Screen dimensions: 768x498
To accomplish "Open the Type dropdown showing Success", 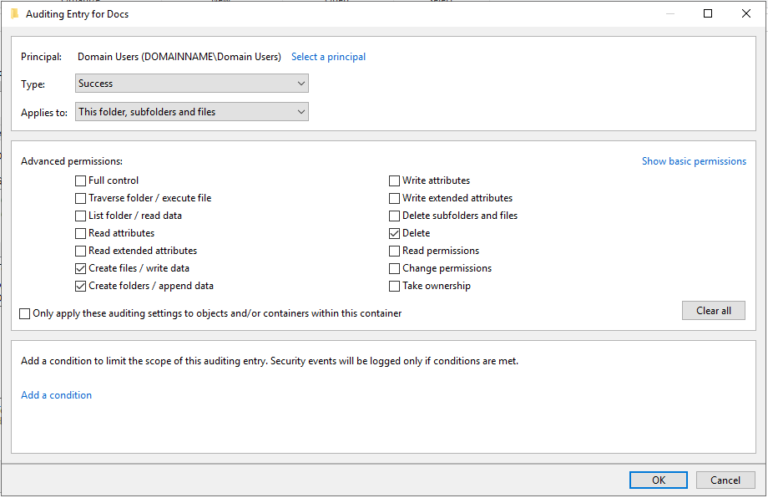I will pos(192,83).
